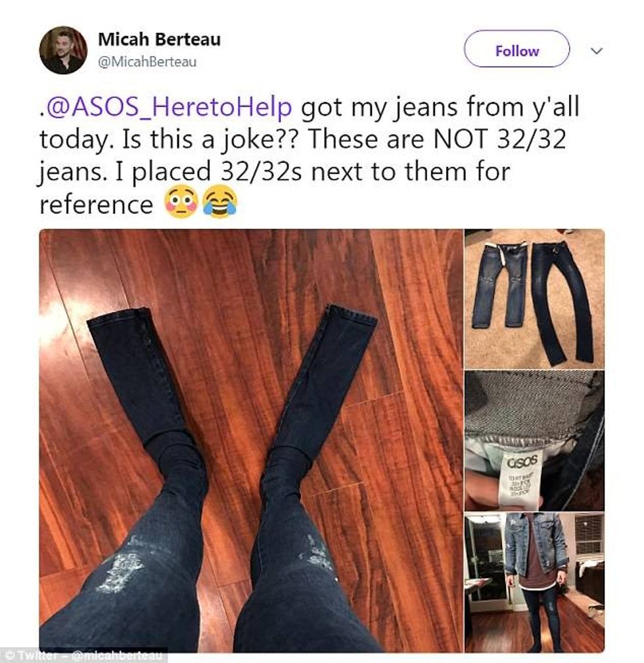Click the tweet text 'These are NOT 32/32'
Screen dimensions: 644x663
(437, 139)
